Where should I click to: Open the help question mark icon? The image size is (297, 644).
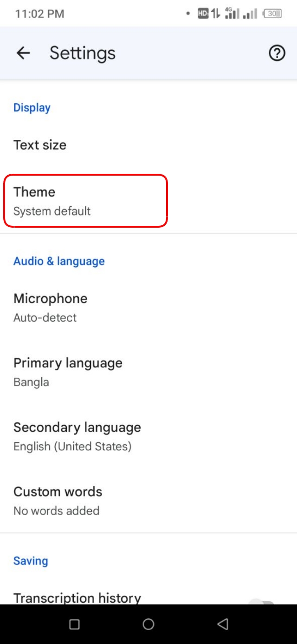click(277, 53)
